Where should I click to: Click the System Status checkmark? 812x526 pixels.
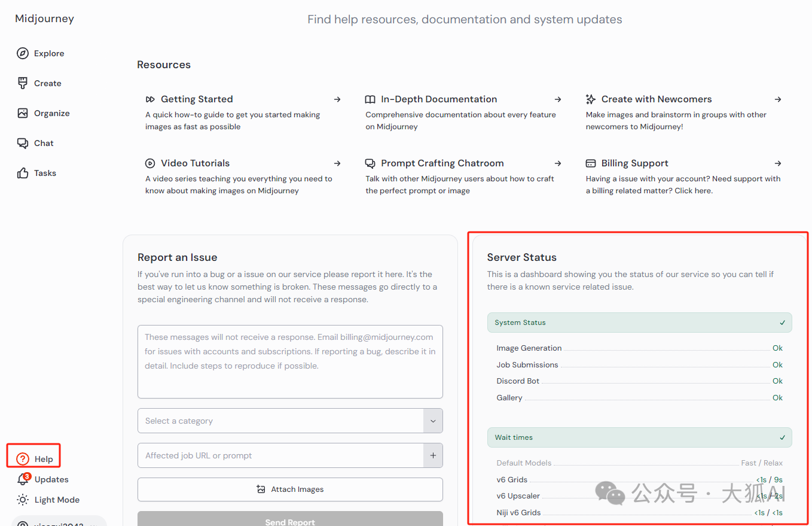click(x=783, y=323)
